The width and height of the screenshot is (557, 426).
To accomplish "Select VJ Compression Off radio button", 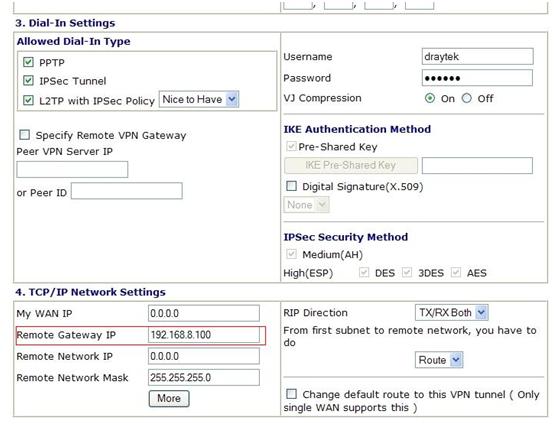I will tap(466, 98).
